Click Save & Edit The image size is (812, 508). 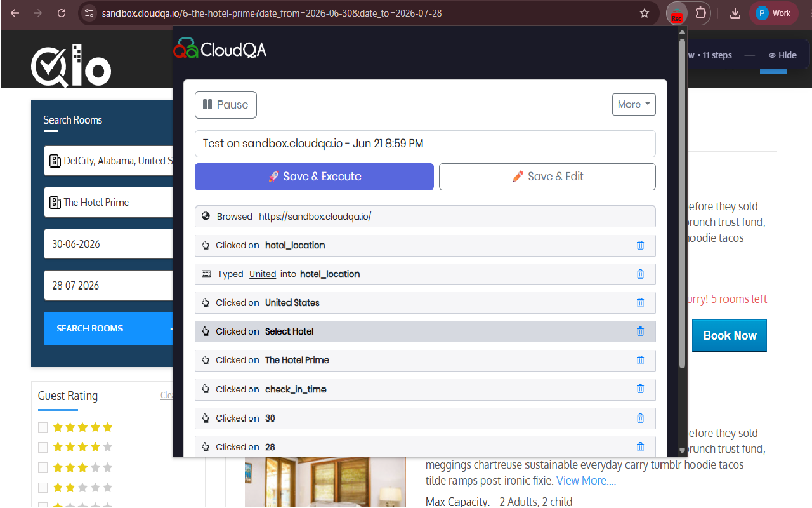coord(547,177)
